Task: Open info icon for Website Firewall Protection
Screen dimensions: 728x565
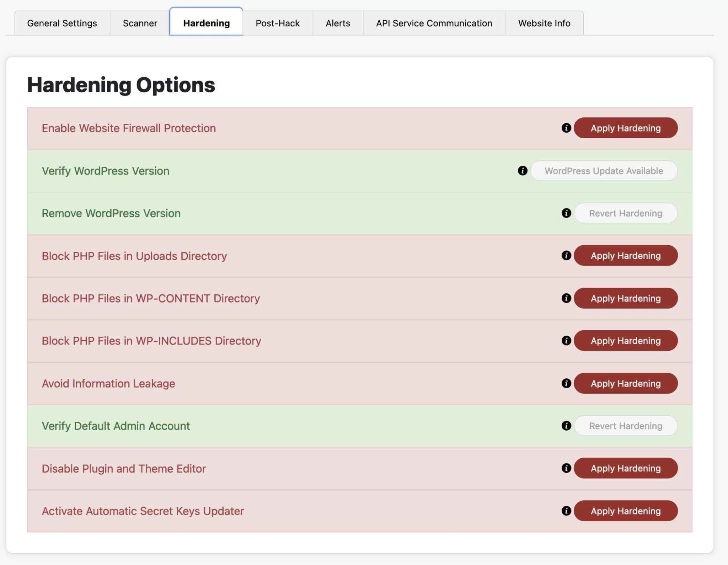Action: [x=566, y=128]
